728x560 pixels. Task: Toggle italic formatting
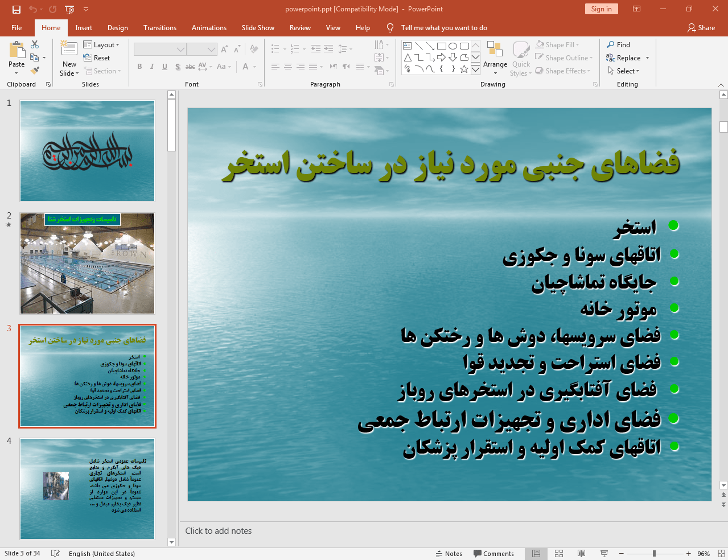click(x=151, y=66)
